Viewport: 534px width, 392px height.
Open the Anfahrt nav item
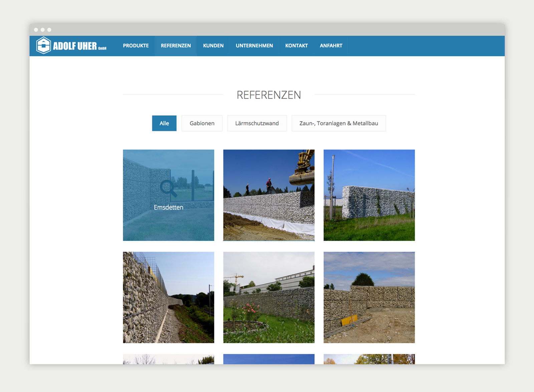[331, 46]
